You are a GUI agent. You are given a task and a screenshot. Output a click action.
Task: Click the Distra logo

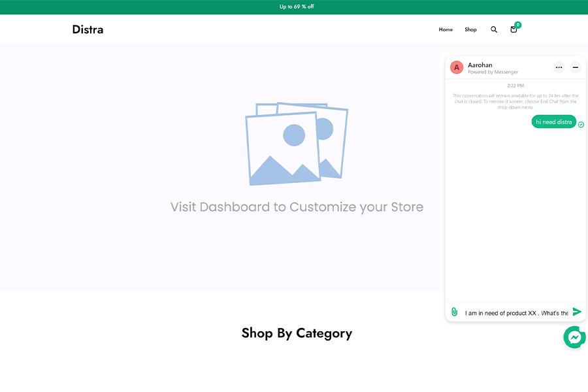88,29
